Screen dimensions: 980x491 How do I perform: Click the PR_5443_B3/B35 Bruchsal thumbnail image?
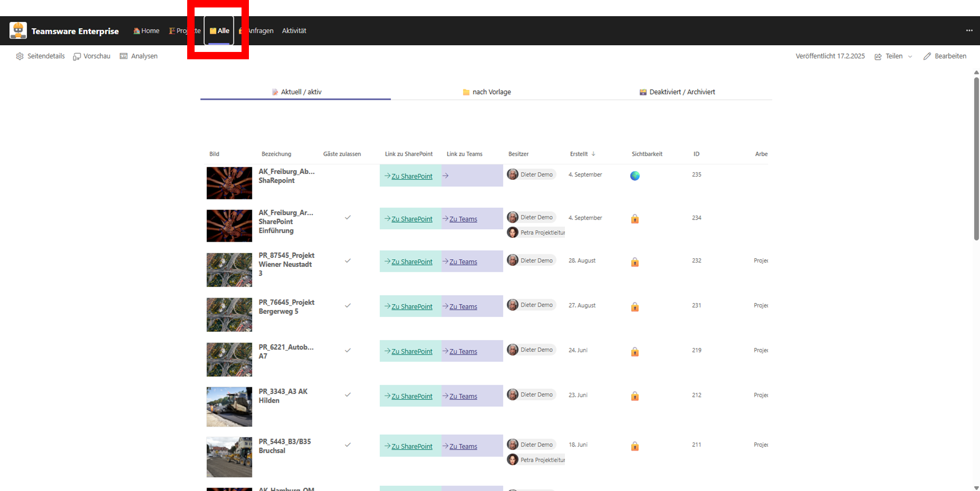coord(229,457)
